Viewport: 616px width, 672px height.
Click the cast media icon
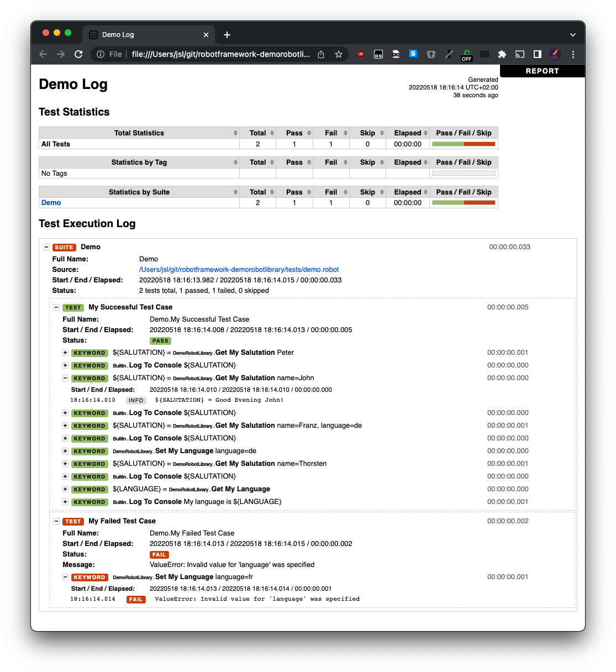coord(519,54)
